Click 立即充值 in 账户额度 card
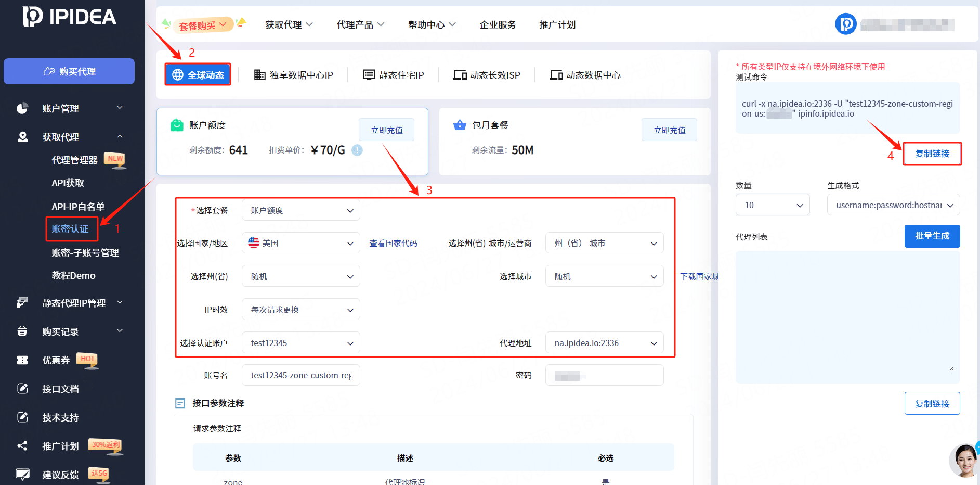Image resolution: width=980 pixels, height=485 pixels. [x=386, y=130]
